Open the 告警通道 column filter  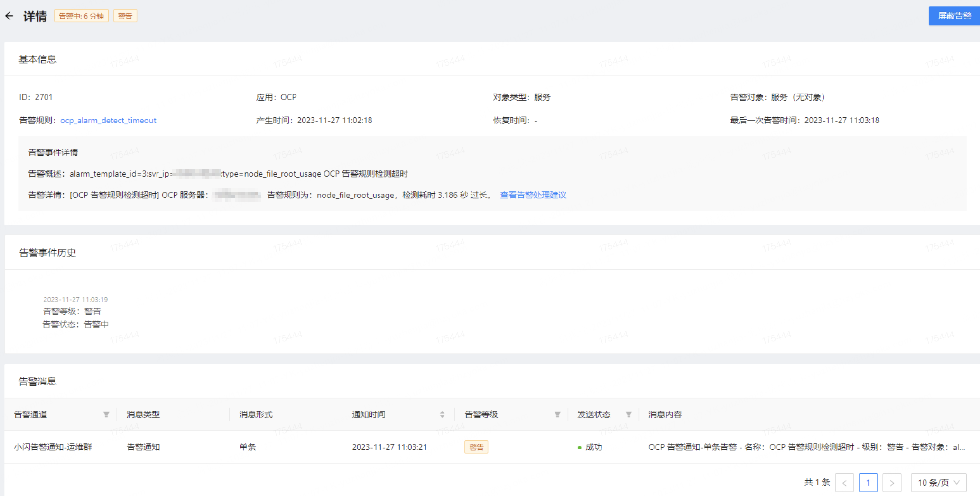click(106, 414)
